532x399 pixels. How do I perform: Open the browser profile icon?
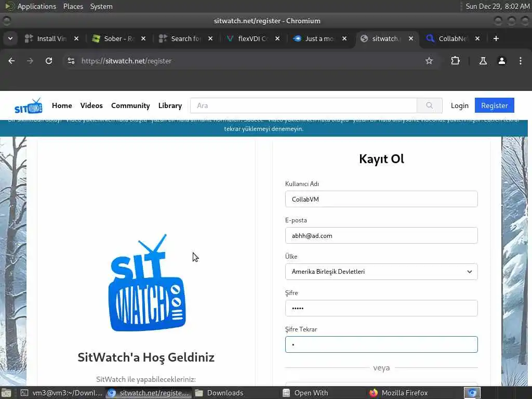tap(501, 61)
